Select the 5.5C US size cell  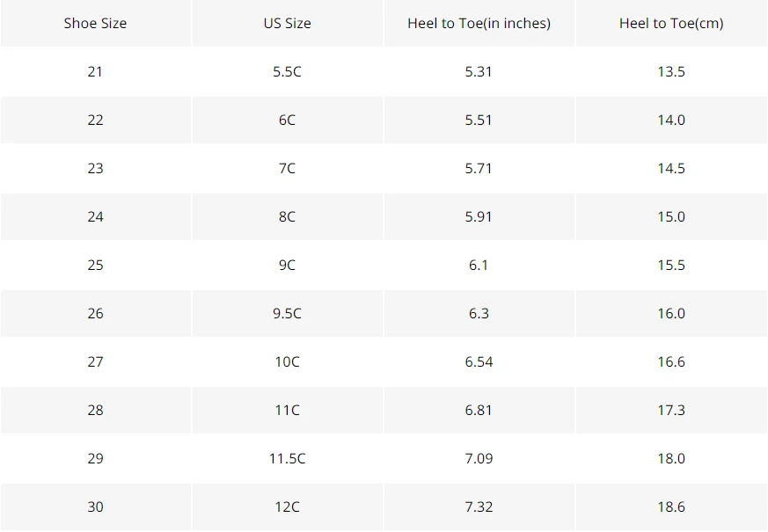coord(288,71)
